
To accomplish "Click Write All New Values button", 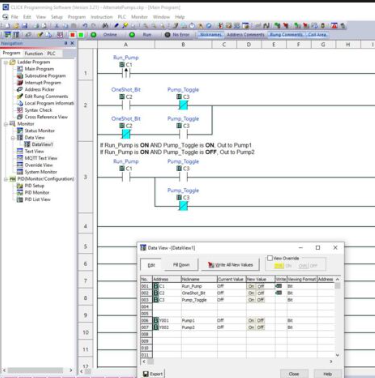I will coord(230,265).
